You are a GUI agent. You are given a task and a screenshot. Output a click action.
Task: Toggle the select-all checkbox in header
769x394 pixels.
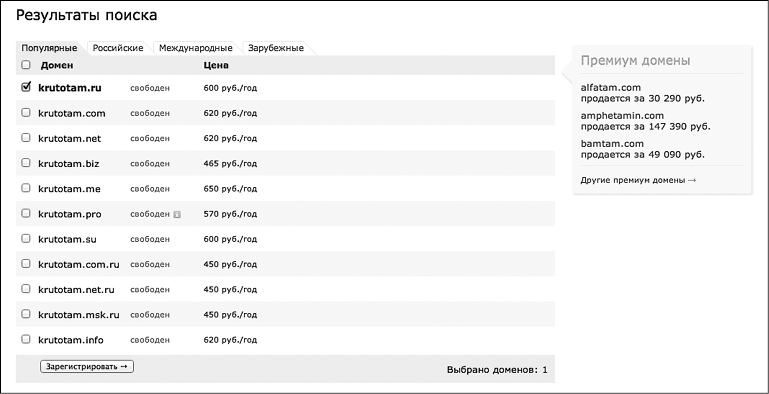(26, 64)
